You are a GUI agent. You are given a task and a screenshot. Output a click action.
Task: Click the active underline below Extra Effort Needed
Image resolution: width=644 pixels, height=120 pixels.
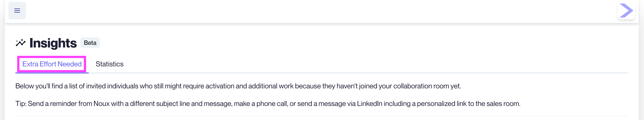pos(52,73)
